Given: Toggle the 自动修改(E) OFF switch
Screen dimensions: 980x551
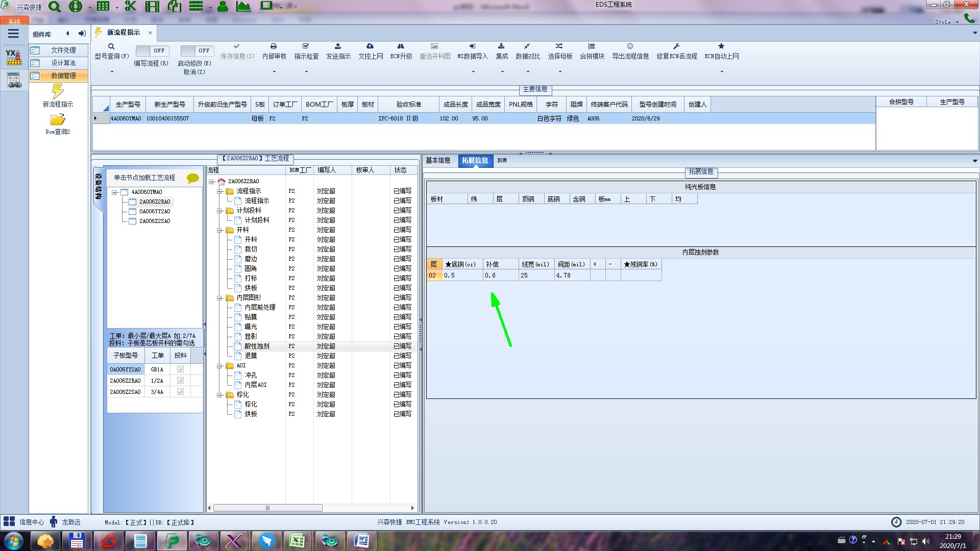Looking at the screenshot, I should click(197, 51).
